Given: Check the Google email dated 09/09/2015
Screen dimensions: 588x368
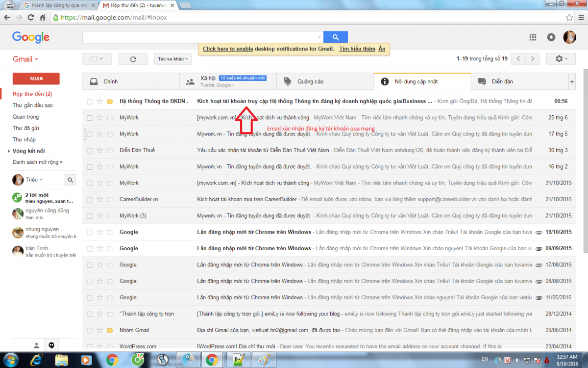Looking at the screenshot, I should pos(90,248).
